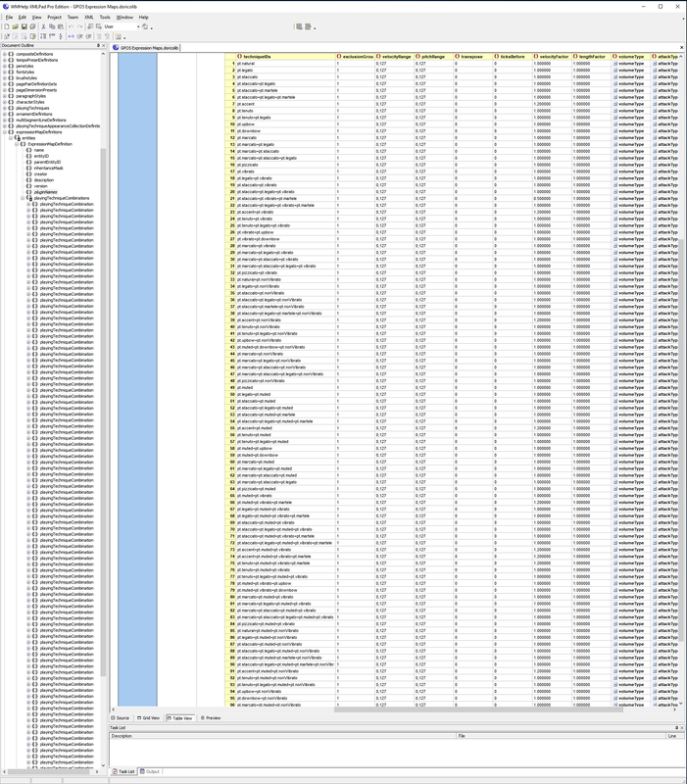687x784 pixels.
Task: Click the lengthFactor column header
Action: coord(591,57)
